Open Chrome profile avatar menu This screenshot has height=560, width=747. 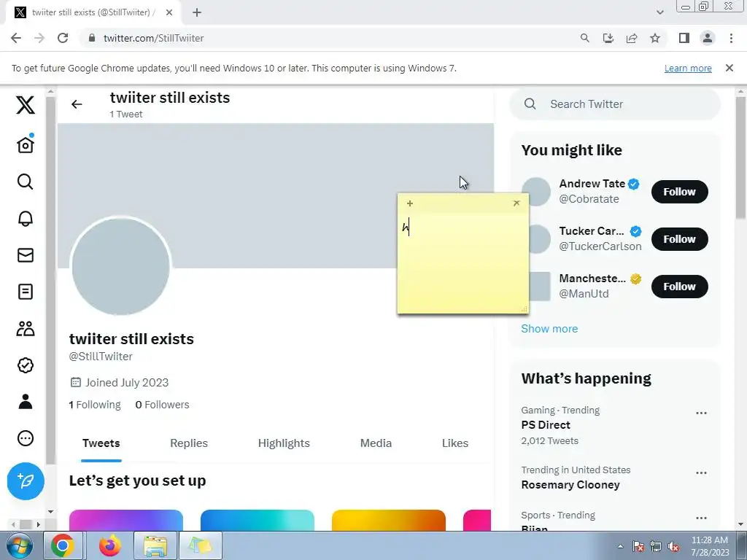708,38
